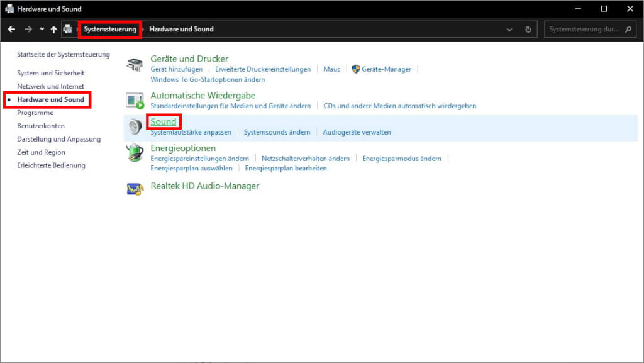Open the recent locations dropdown arrow
The width and height of the screenshot is (644, 363).
point(42,29)
